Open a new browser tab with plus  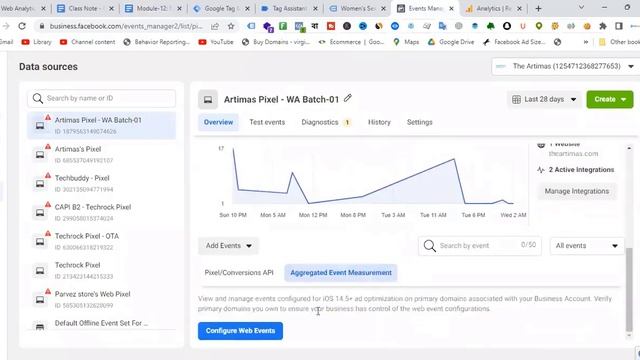(538, 8)
